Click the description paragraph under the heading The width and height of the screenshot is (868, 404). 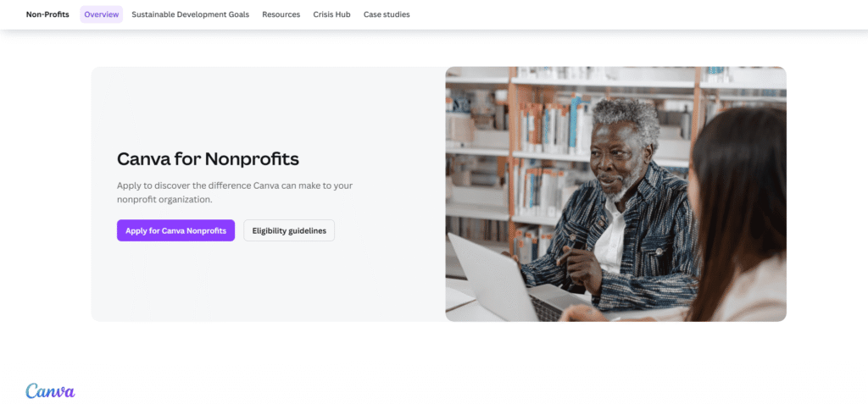(235, 192)
